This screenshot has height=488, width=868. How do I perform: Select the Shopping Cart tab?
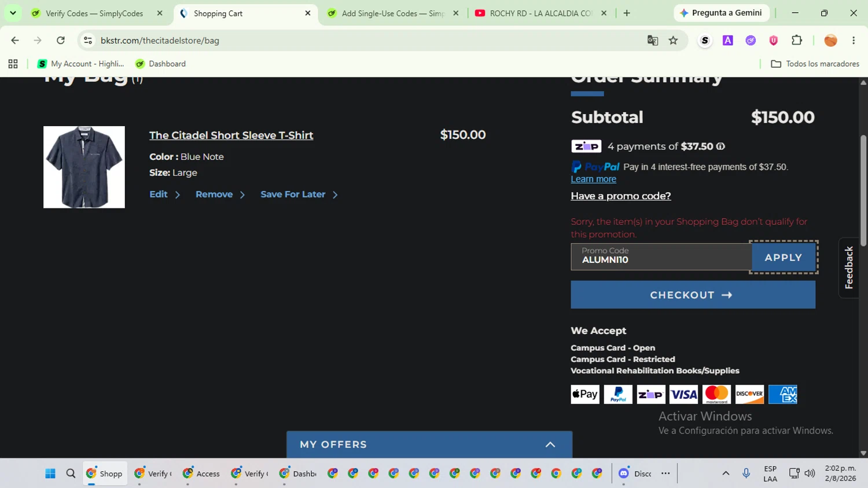(x=245, y=13)
